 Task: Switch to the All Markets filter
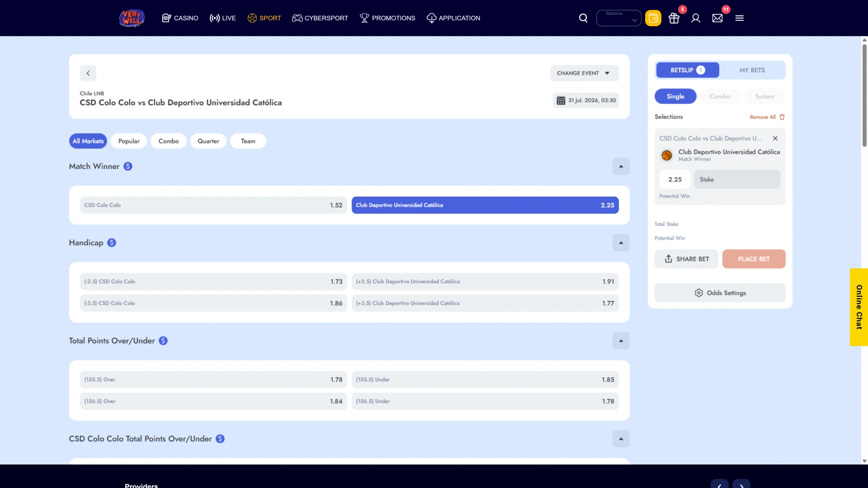tap(88, 141)
